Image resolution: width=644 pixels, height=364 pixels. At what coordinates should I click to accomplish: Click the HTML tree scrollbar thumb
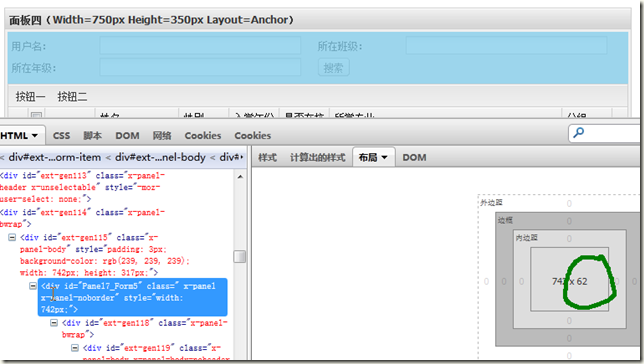[239, 256]
